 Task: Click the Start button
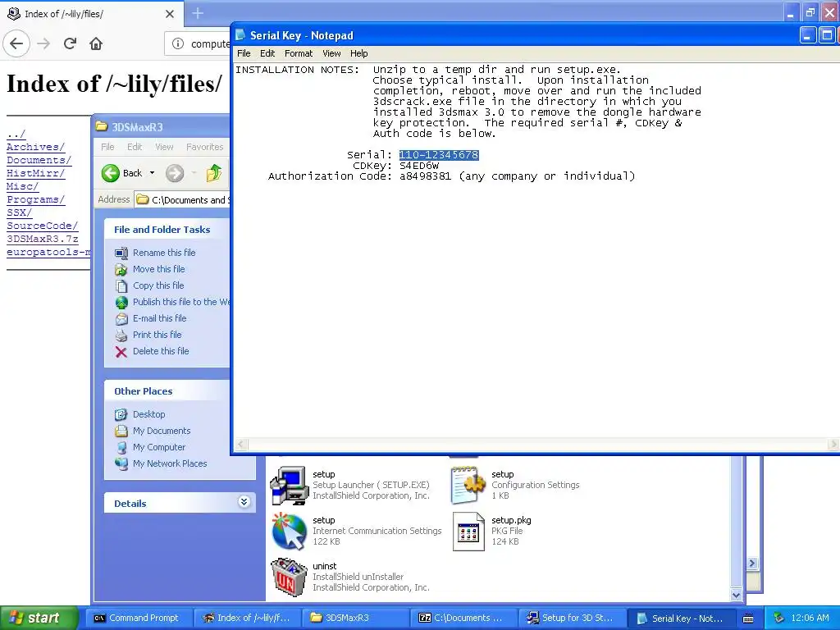pyautogui.click(x=38, y=618)
